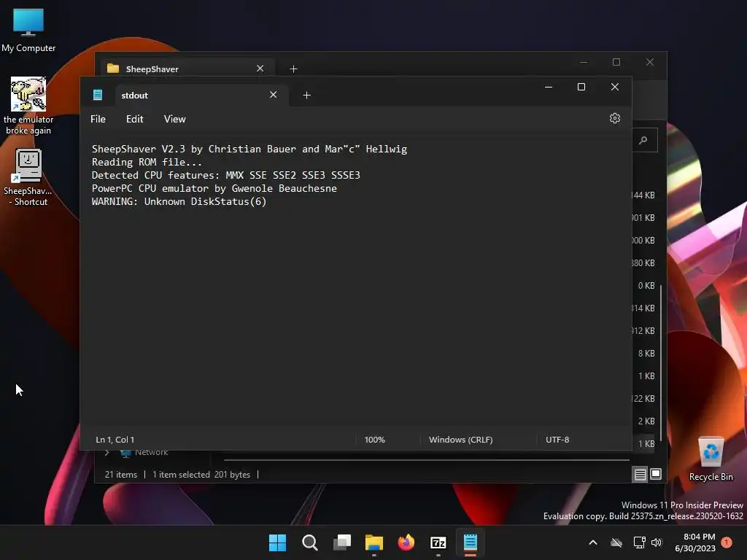Click the folder icon in SheepShaver tab
This screenshot has height=560, width=747.
(x=113, y=69)
